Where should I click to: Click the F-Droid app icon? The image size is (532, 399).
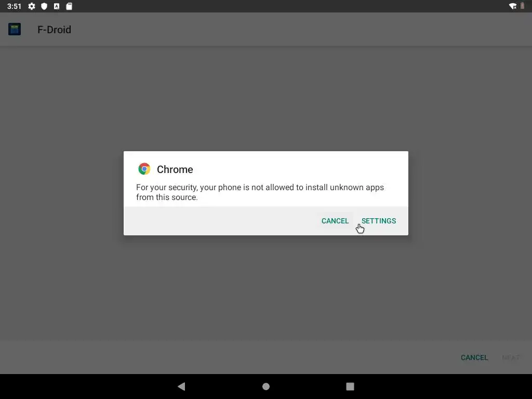[15, 29]
